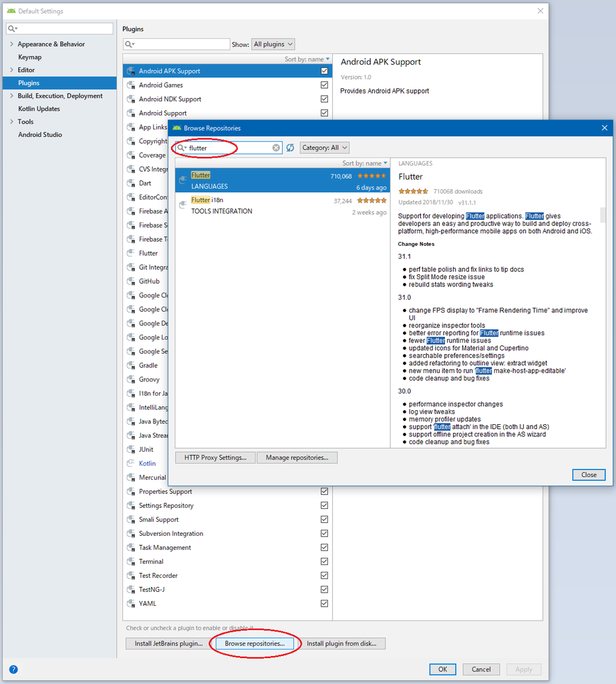Click the Terminal plugin icon
This screenshot has width=616, height=684.
point(131,561)
